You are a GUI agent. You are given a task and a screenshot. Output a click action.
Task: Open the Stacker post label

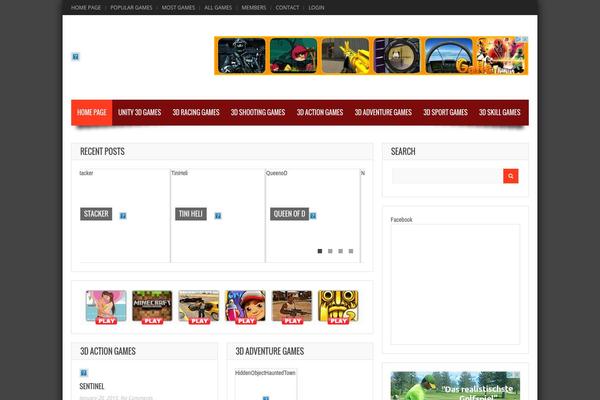point(96,214)
